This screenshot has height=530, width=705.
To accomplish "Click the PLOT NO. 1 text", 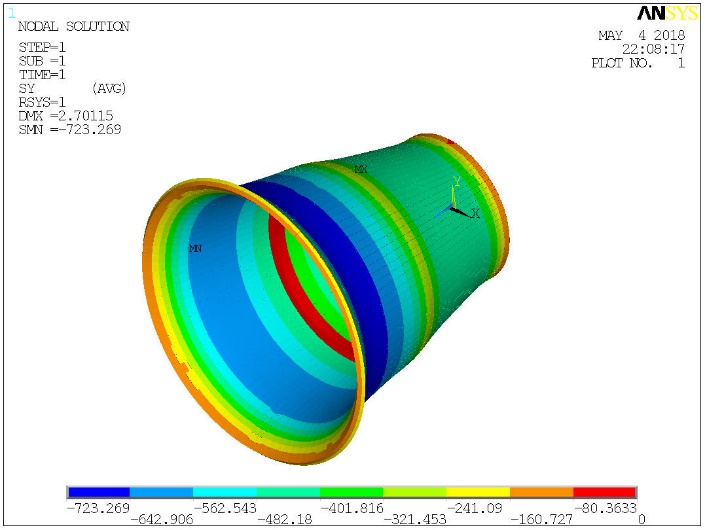I will click(x=638, y=63).
